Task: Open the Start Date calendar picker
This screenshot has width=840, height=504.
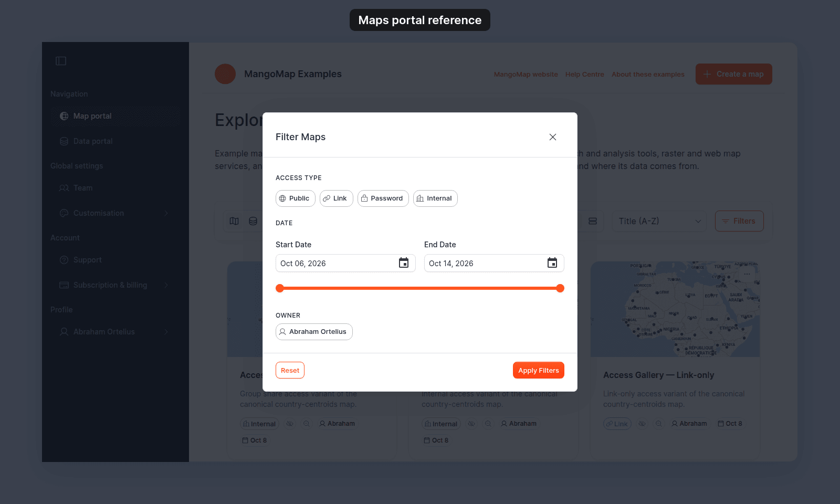Action: (404, 263)
